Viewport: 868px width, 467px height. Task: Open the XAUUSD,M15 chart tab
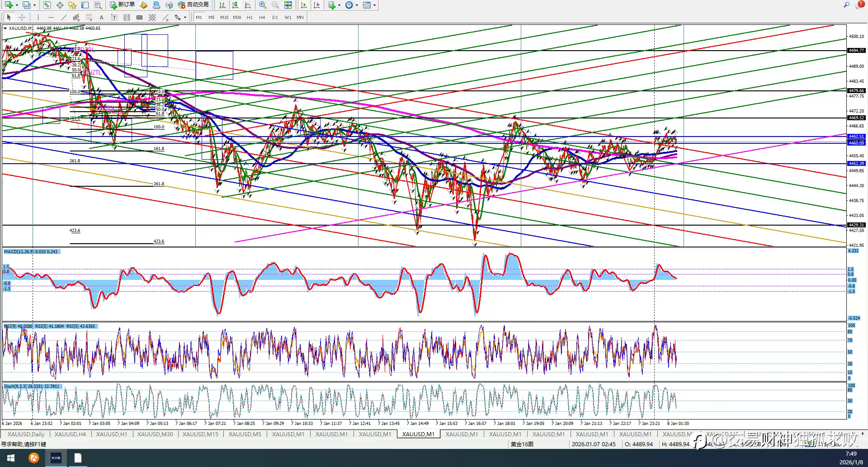click(200, 434)
